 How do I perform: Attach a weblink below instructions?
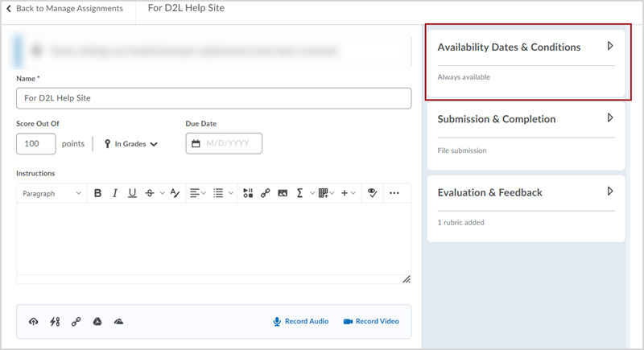tap(76, 322)
